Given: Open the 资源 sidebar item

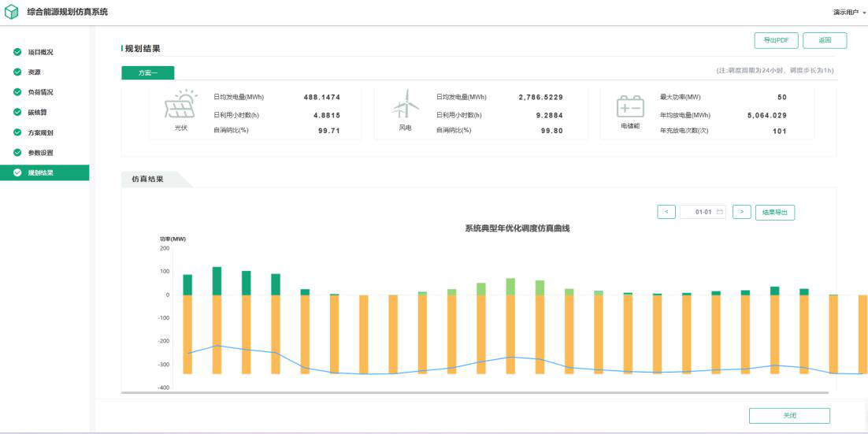Looking at the screenshot, I should point(34,72).
